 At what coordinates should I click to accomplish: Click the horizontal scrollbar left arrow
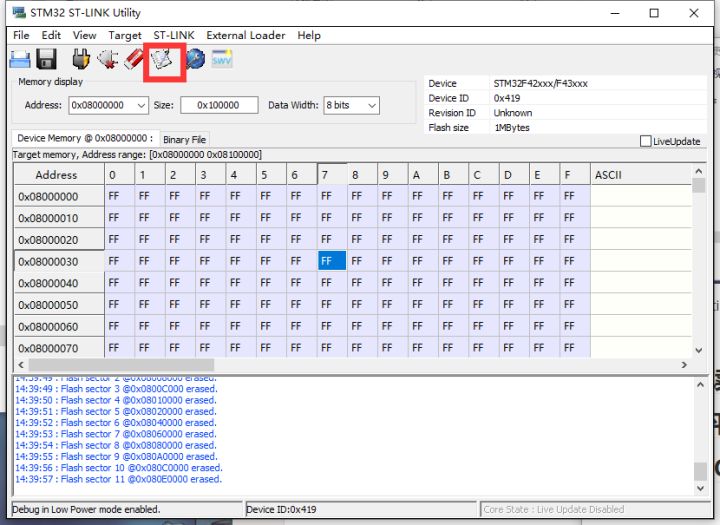[x=21, y=365]
